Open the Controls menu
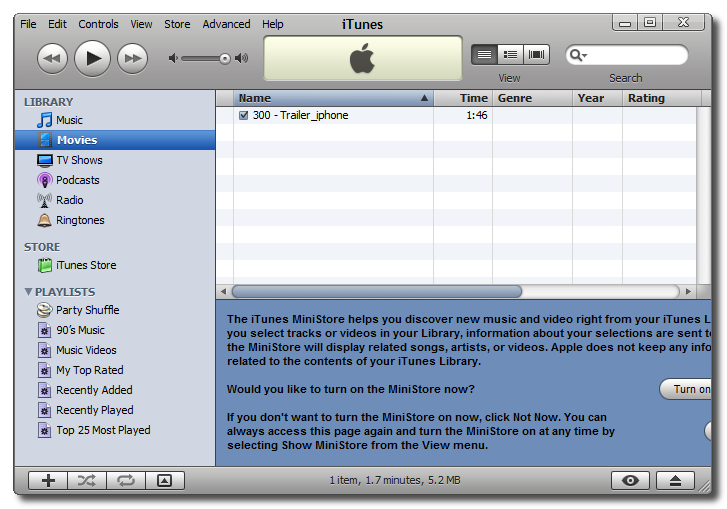The width and height of the screenshot is (727, 509). (98, 24)
